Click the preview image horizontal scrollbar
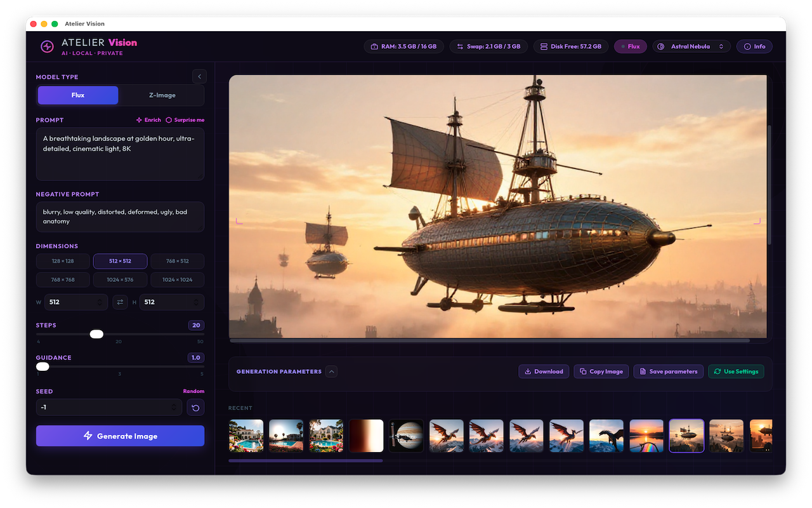This screenshot has width=812, height=508. click(x=490, y=340)
